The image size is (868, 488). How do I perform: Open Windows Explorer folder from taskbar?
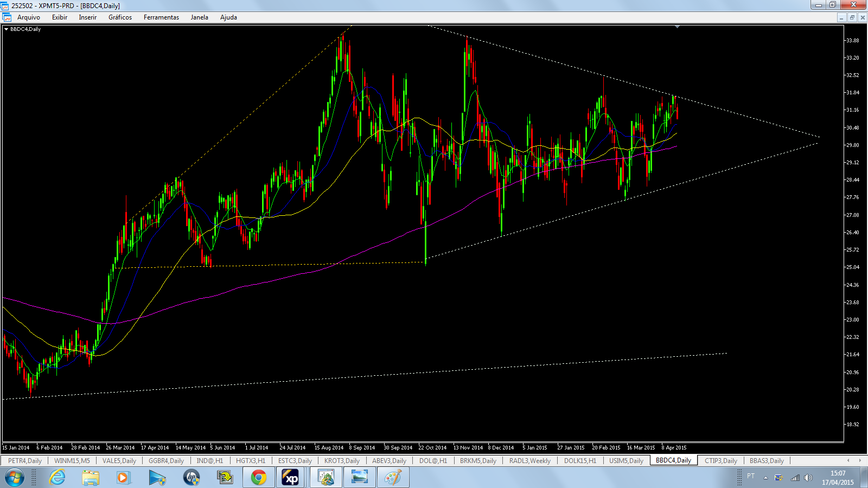coord(91,478)
